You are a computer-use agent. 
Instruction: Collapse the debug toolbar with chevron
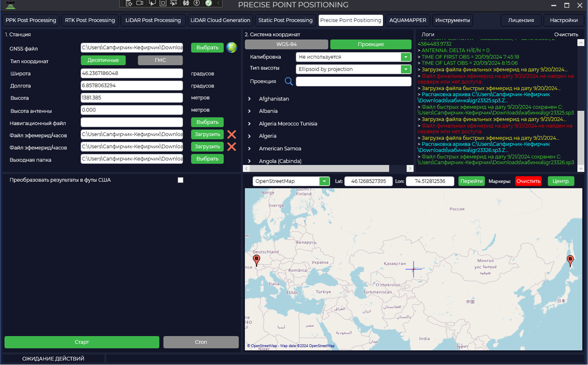point(219,3)
